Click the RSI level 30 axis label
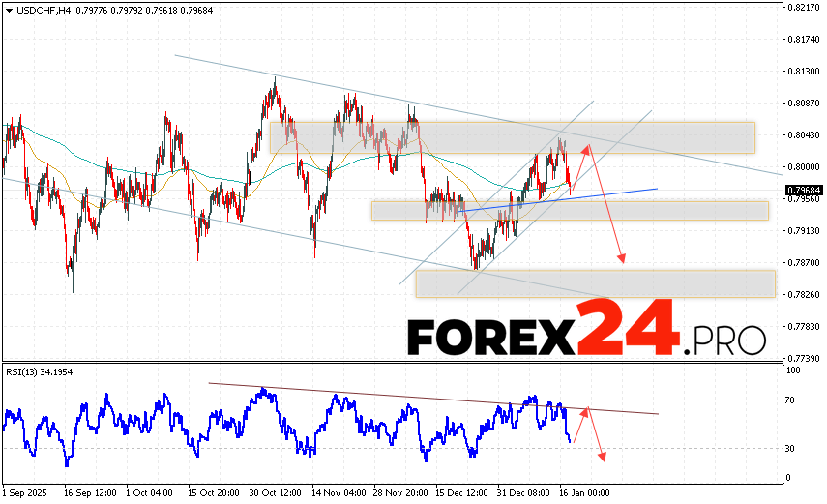 pos(791,449)
